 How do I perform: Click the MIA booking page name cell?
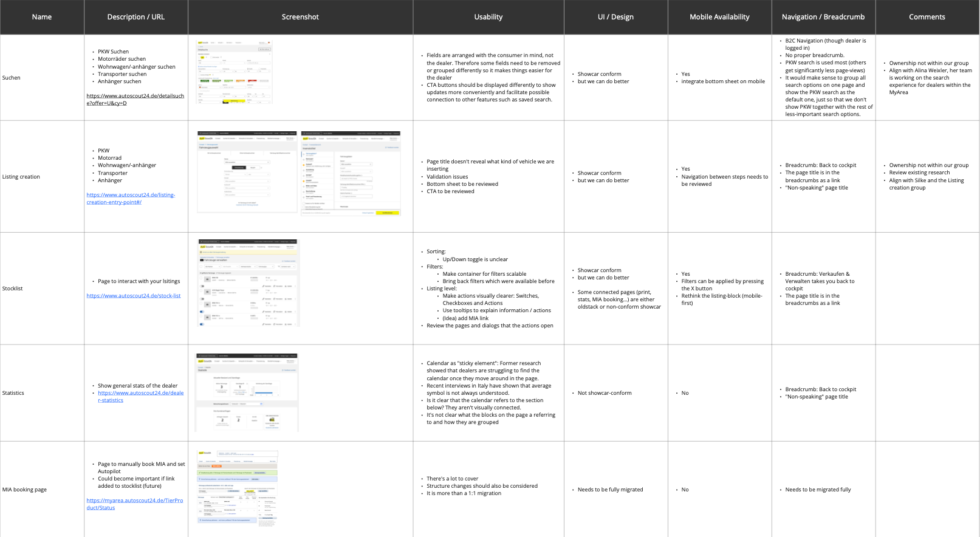pyautogui.click(x=24, y=490)
